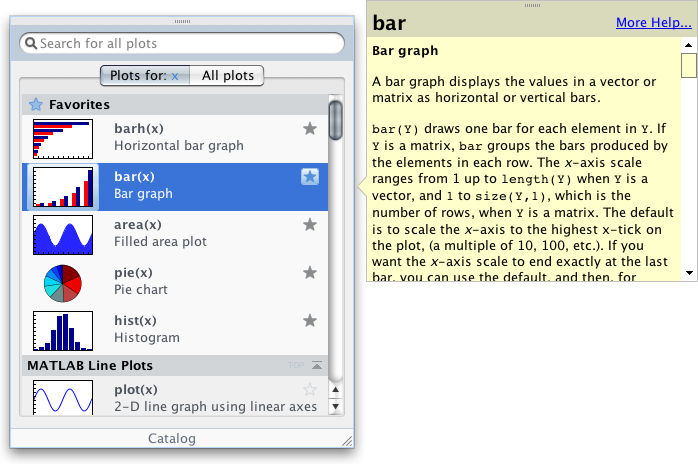Click the star icon on hist(x) row
The height and width of the screenshot is (464, 698).
[310, 321]
